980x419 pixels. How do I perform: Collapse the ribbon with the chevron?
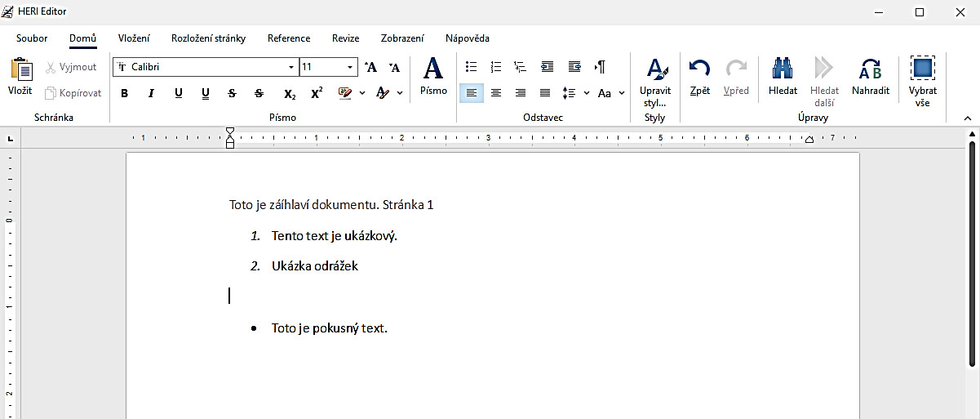pyautogui.click(x=968, y=118)
